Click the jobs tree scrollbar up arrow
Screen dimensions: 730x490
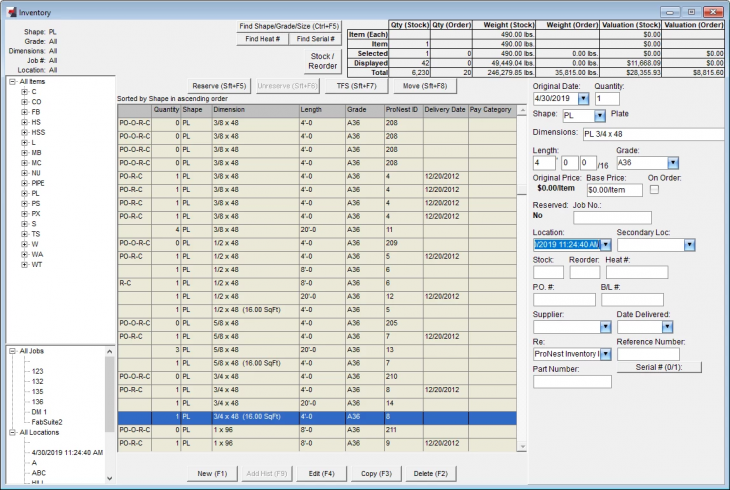(x=109, y=352)
